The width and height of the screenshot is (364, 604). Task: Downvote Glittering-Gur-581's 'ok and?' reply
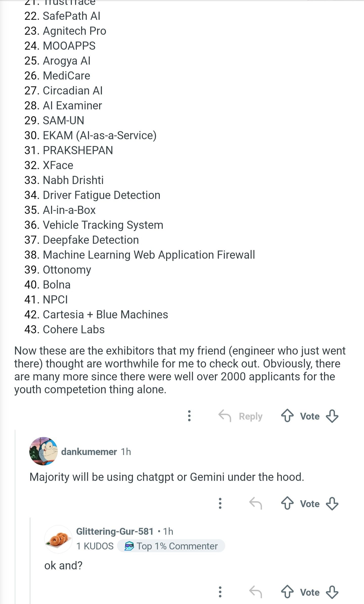point(332,592)
